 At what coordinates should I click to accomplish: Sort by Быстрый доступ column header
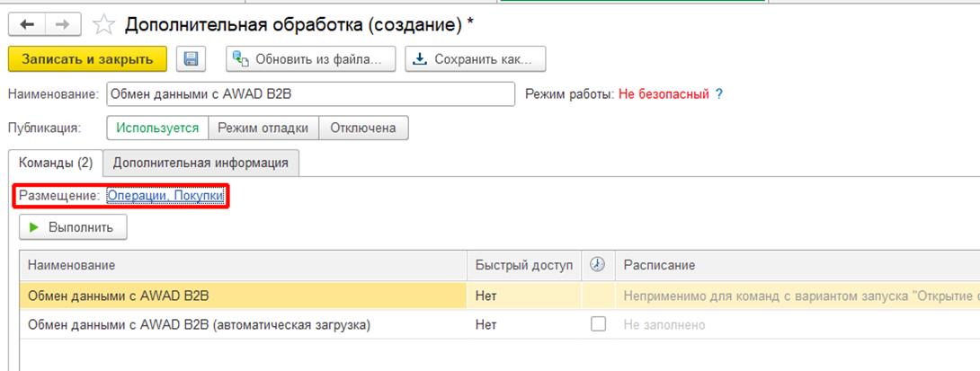tap(523, 265)
